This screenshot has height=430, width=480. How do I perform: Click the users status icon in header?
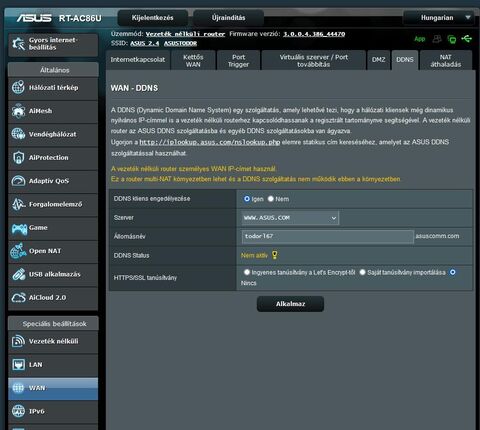tap(437, 39)
